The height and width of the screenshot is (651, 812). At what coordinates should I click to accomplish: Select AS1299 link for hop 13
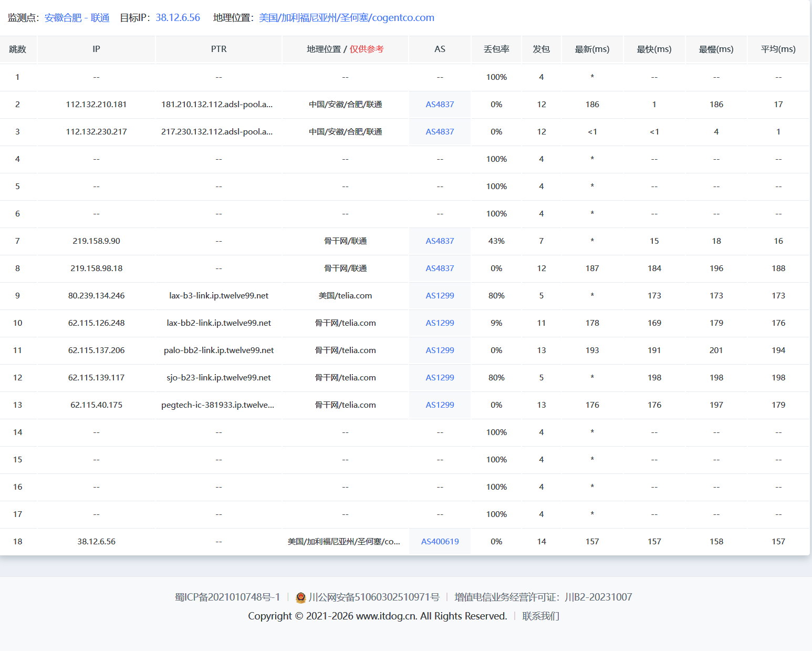tap(440, 405)
